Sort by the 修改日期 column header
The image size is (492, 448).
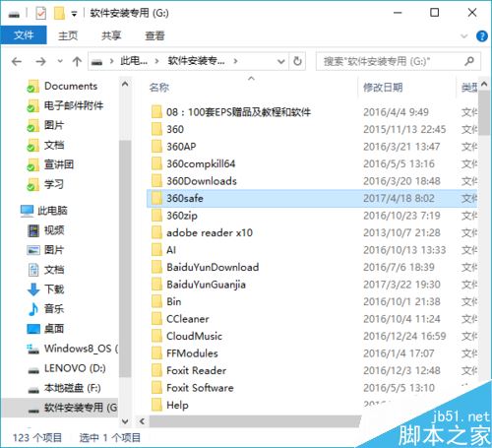(x=383, y=88)
